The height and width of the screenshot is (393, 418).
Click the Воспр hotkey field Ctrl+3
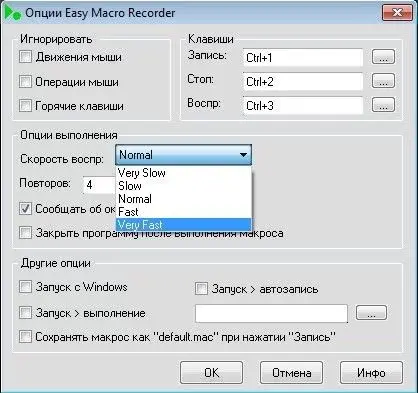click(303, 106)
